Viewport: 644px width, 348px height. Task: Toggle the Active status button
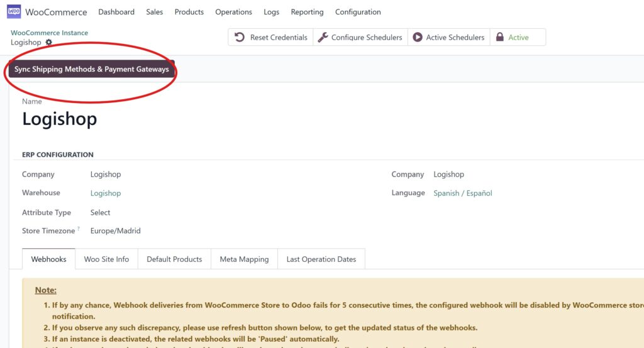518,37
